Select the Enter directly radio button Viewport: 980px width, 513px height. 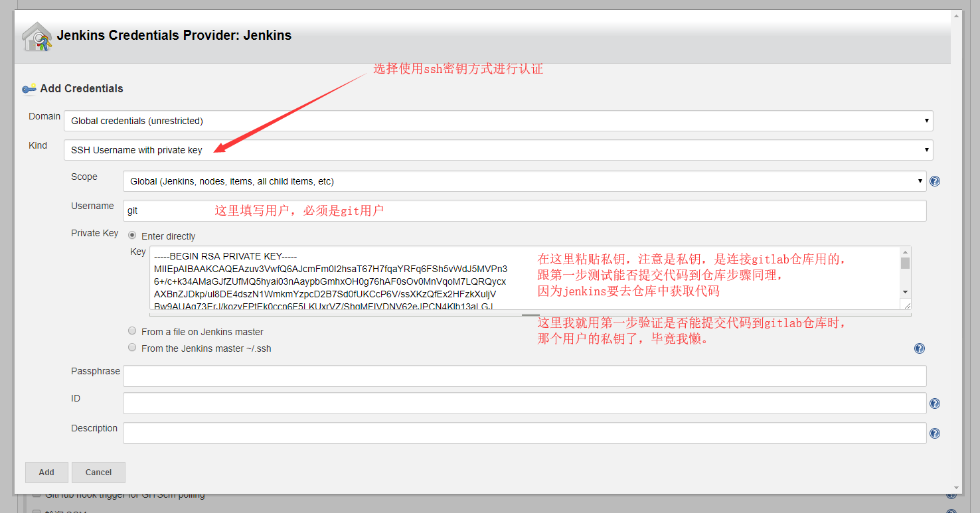tap(132, 236)
